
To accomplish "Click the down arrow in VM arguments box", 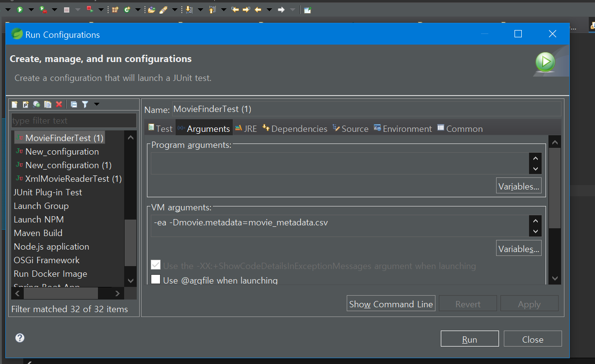I will pos(535,231).
